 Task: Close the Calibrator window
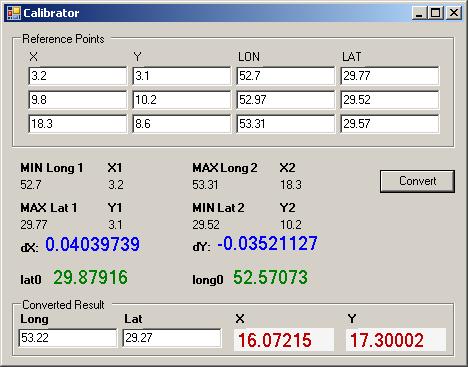tap(454, 13)
